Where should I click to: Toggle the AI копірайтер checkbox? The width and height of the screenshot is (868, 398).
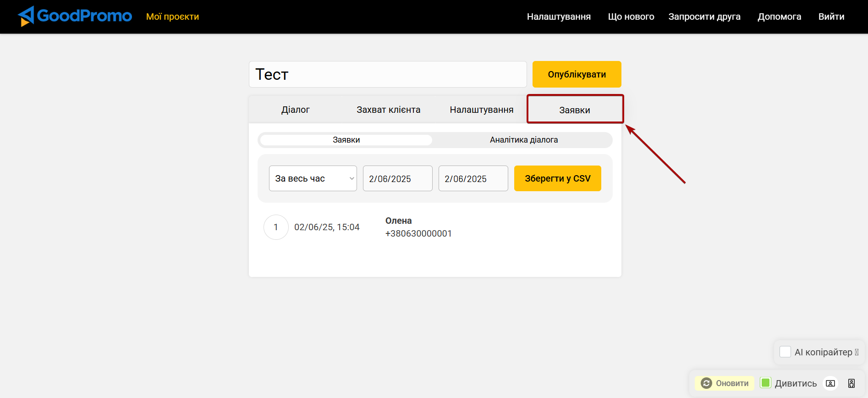(785, 352)
